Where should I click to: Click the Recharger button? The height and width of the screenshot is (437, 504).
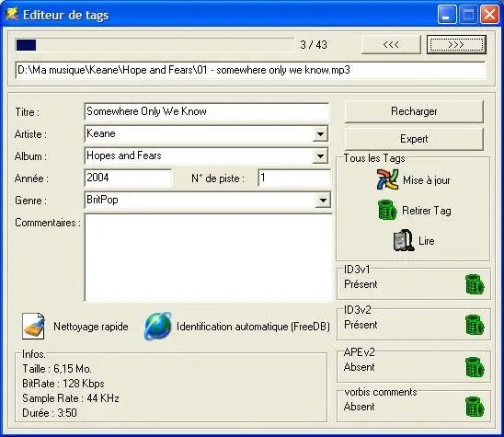[x=414, y=111]
